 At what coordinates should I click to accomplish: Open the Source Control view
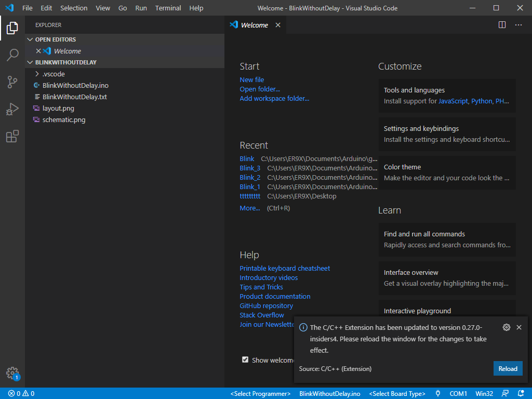12,82
